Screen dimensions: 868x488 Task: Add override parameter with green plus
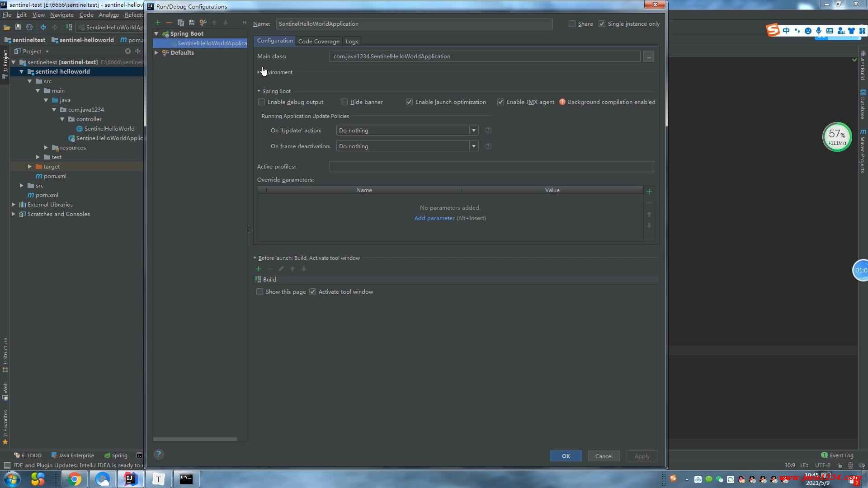[649, 192]
